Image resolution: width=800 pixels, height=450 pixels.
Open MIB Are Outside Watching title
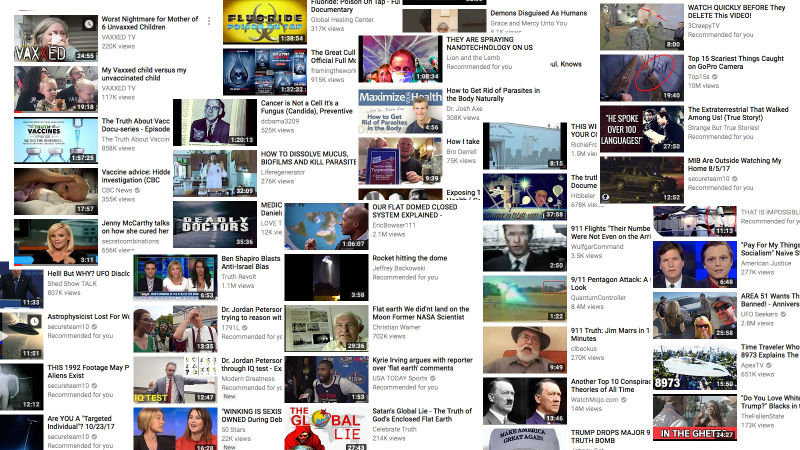734,164
